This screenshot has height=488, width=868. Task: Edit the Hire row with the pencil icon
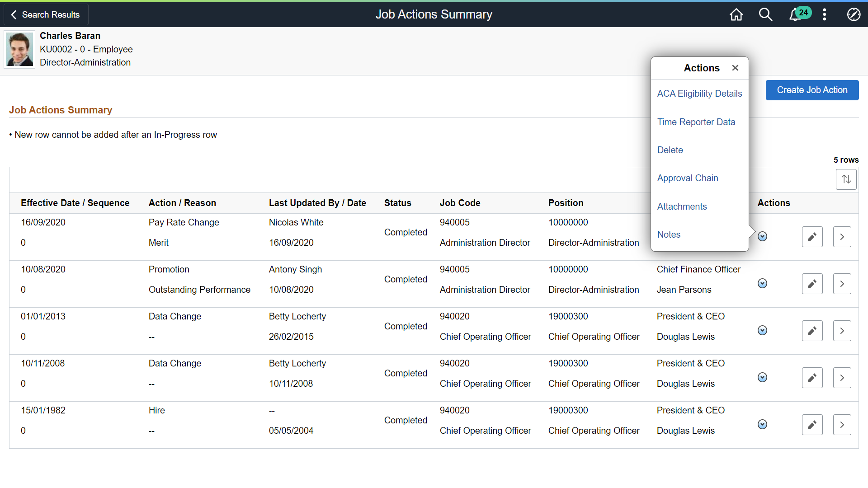click(812, 425)
